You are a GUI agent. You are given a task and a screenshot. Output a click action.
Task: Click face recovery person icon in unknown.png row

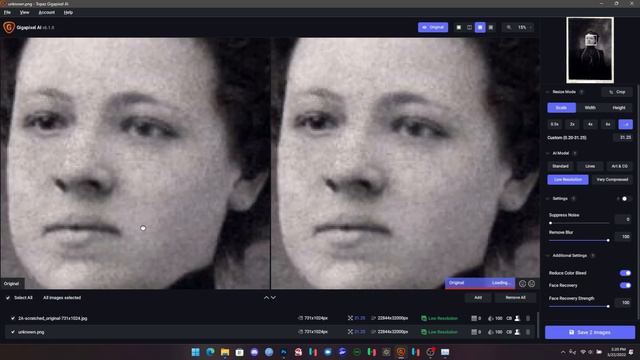pos(517,332)
